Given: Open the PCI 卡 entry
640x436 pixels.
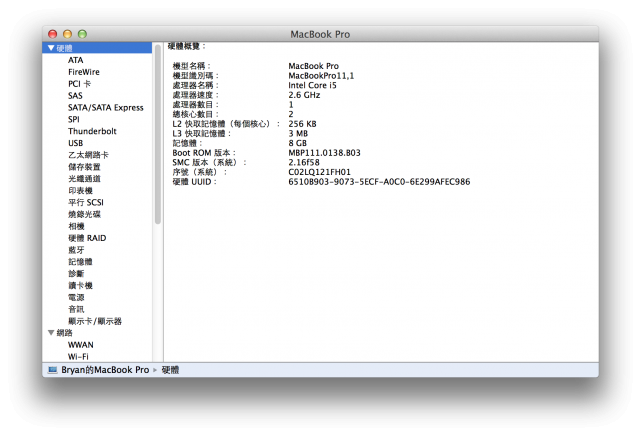Looking at the screenshot, I should [79, 84].
